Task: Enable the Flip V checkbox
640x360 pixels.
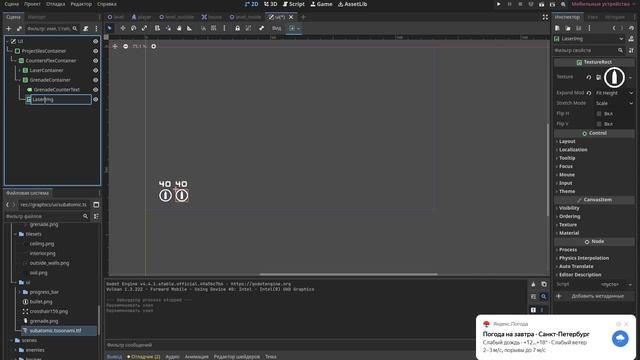Action: click(599, 124)
